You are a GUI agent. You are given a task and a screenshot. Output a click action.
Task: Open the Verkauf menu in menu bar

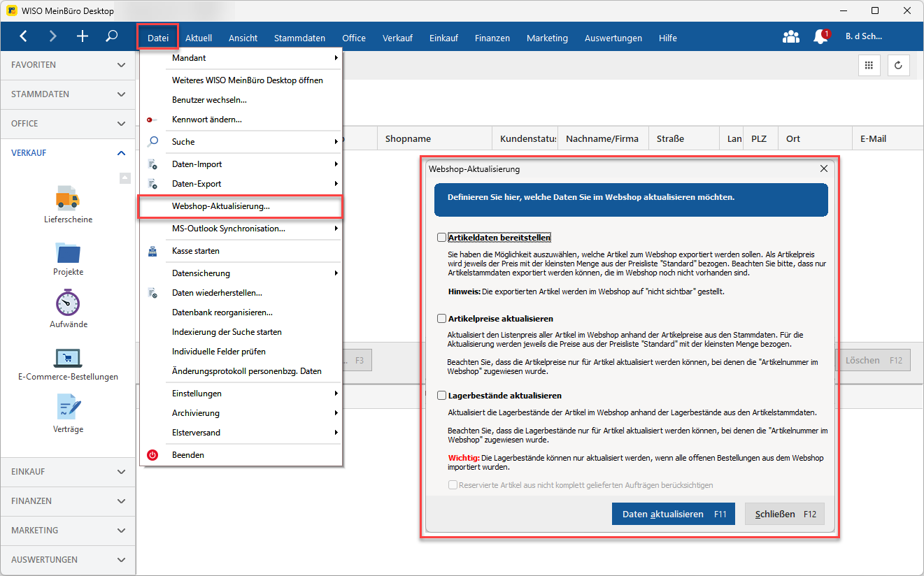[397, 38]
